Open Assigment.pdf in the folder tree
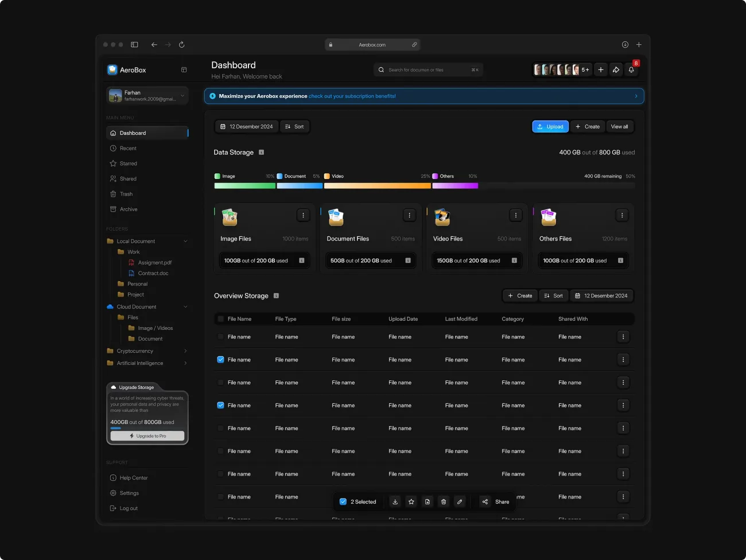 [150, 263]
